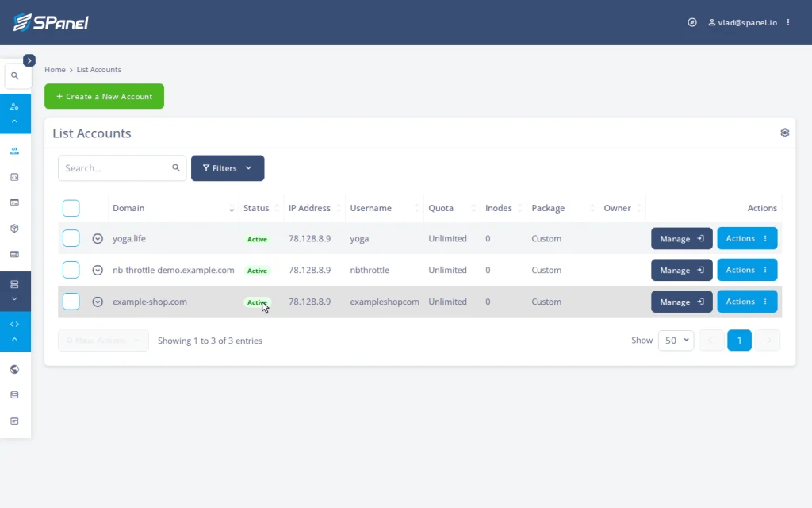The width and height of the screenshot is (812, 508).
Task: Open the table settings gear icon
Action: [784, 133]
